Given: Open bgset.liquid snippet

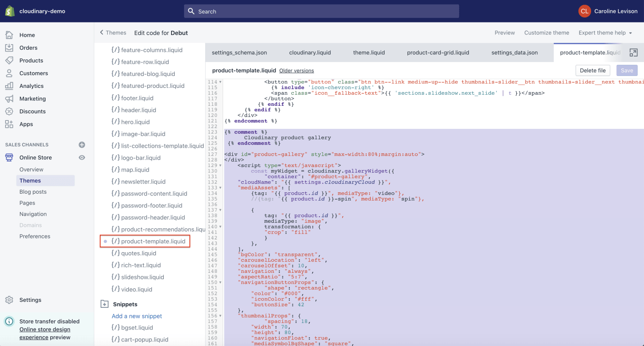Looking at the screenshot, I should (x=132, y=328).
